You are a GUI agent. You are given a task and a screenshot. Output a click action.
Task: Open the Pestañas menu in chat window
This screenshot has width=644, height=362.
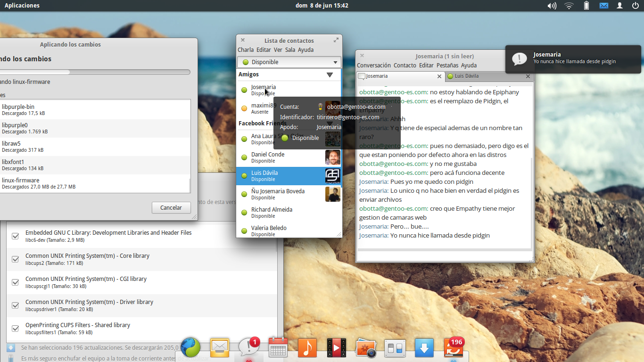coord(447,66)
